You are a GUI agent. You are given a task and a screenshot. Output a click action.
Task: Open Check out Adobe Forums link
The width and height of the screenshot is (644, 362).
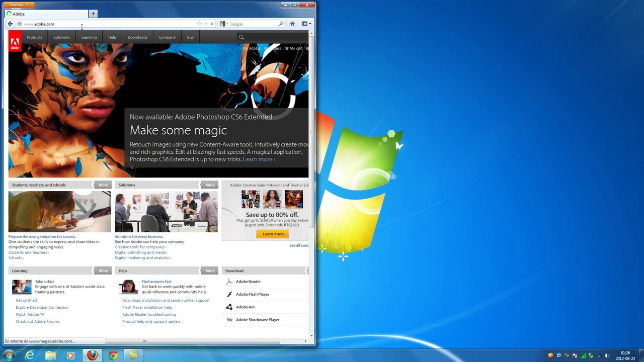tap(38, 321)
